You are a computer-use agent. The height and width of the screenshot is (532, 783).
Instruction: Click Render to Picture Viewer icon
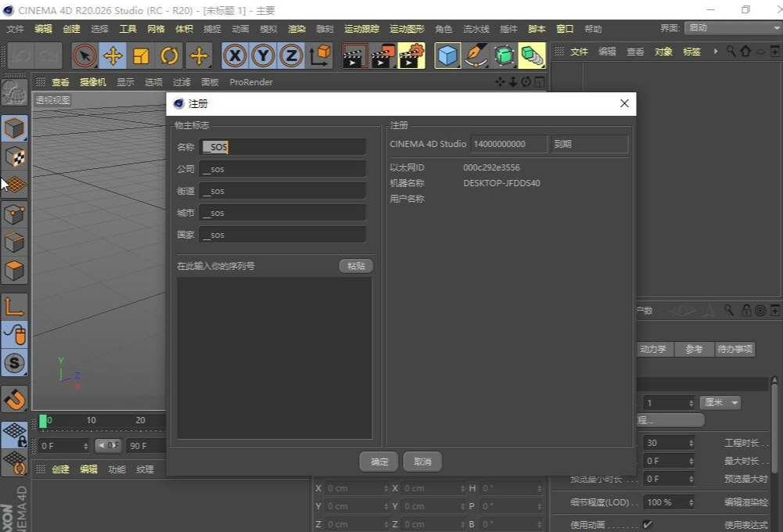click(383, 56)
